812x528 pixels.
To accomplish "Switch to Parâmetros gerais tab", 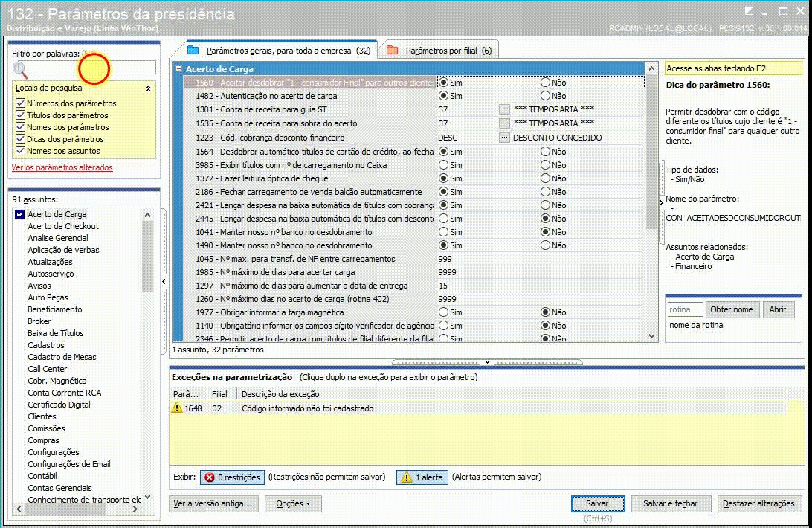I will [x=282, y=51].
